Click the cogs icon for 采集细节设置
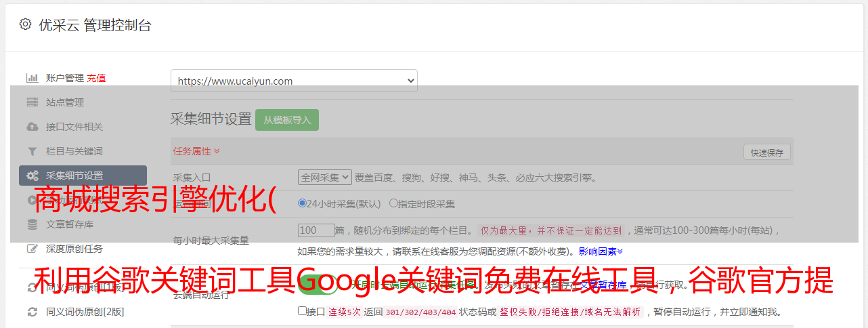This screenshot has height=328, width=868. click(x=32, y=176)
